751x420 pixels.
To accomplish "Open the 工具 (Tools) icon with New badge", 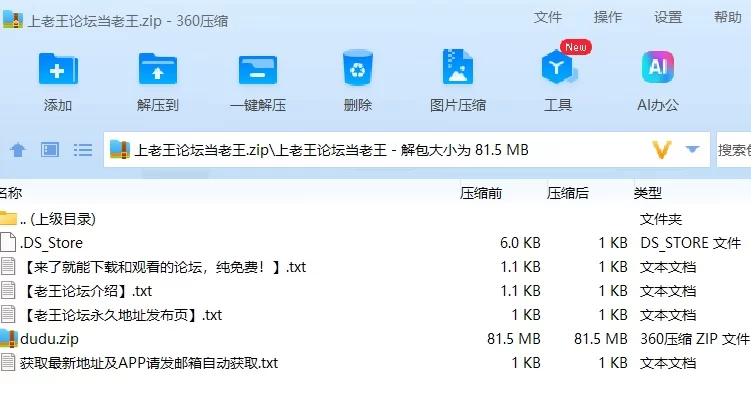I will pyautogui.click(x=558, y=68).
